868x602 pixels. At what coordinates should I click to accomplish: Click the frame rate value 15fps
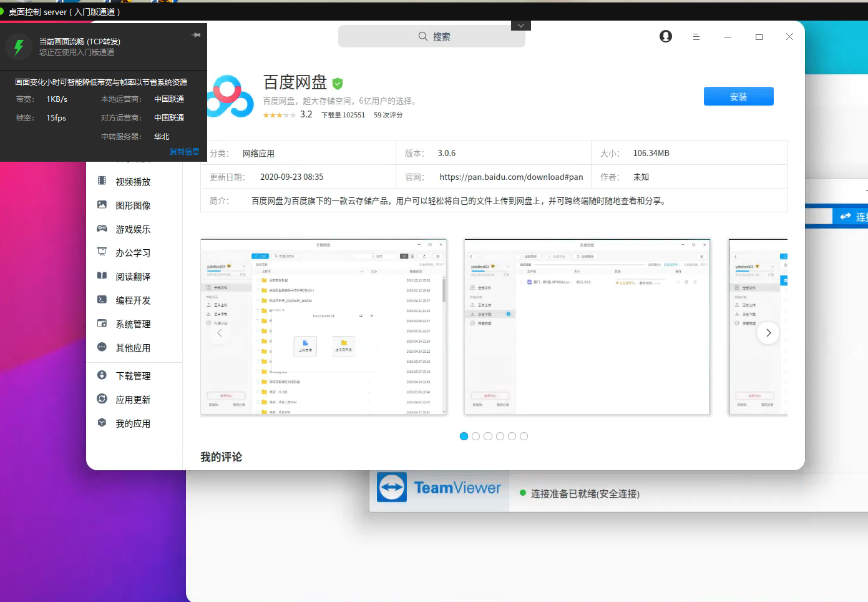coord(56,117)
